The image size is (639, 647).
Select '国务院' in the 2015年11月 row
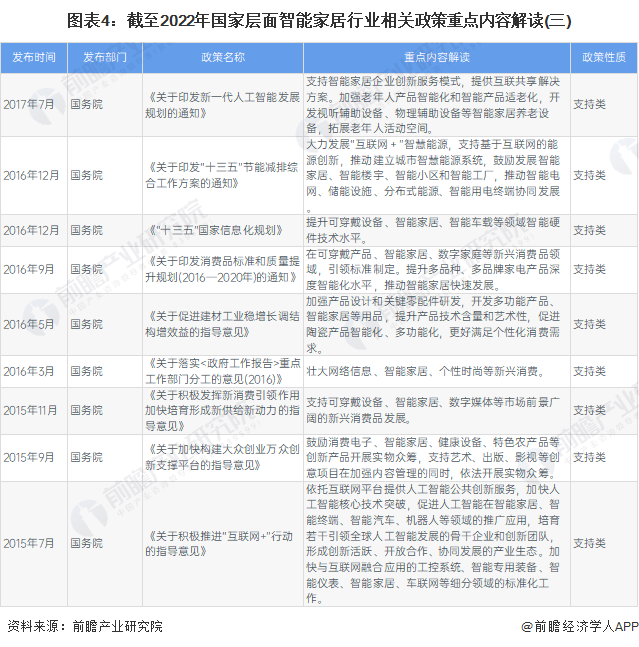coord(86,411)
